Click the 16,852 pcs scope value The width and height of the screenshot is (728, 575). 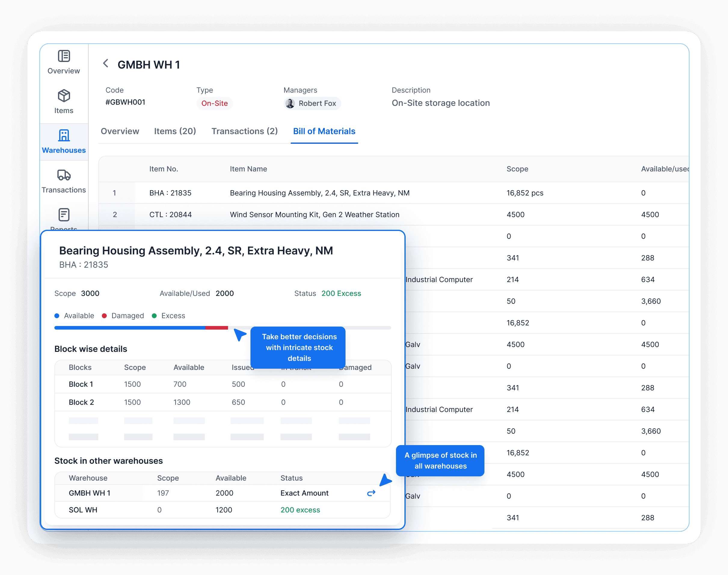tap(525, 193)
